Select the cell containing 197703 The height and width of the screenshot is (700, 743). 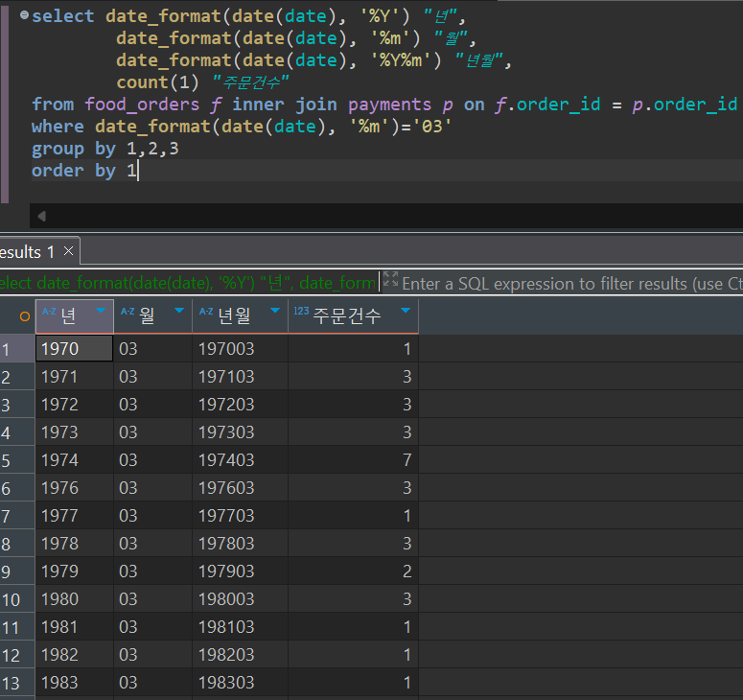(240, 516)
